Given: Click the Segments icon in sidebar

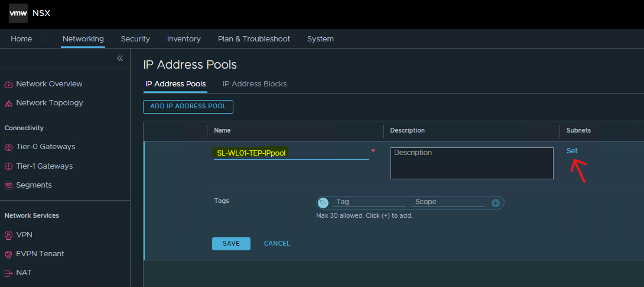Looking at the screenshot, I should click(8, 186).
